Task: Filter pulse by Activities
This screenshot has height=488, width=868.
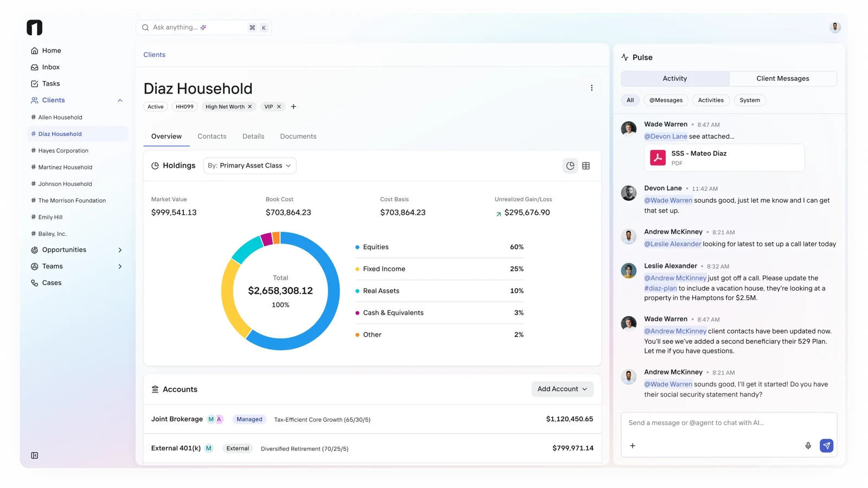Action: pyautogui.click(x=711, y=100)
